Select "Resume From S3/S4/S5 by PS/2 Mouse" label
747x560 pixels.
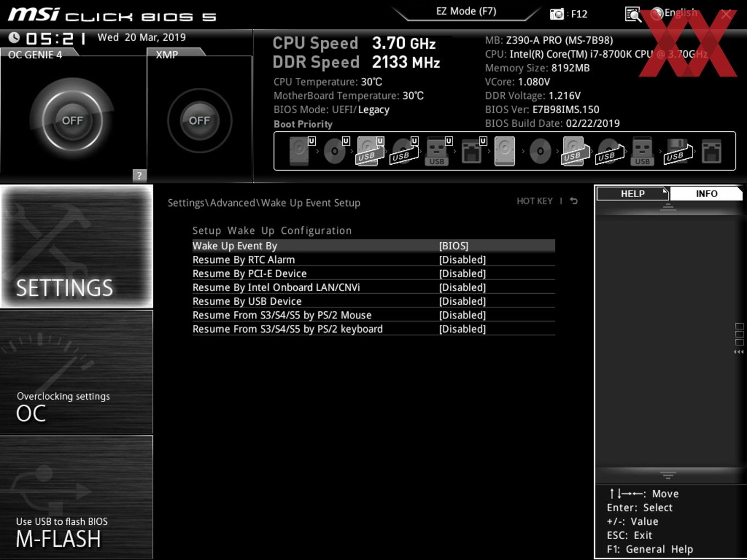coord(282,315)
